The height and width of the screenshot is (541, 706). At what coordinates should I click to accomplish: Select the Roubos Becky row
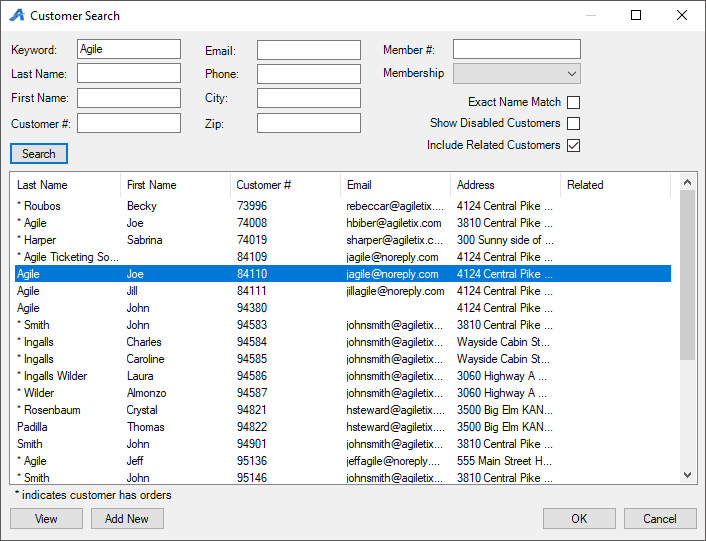click(343, 206)
